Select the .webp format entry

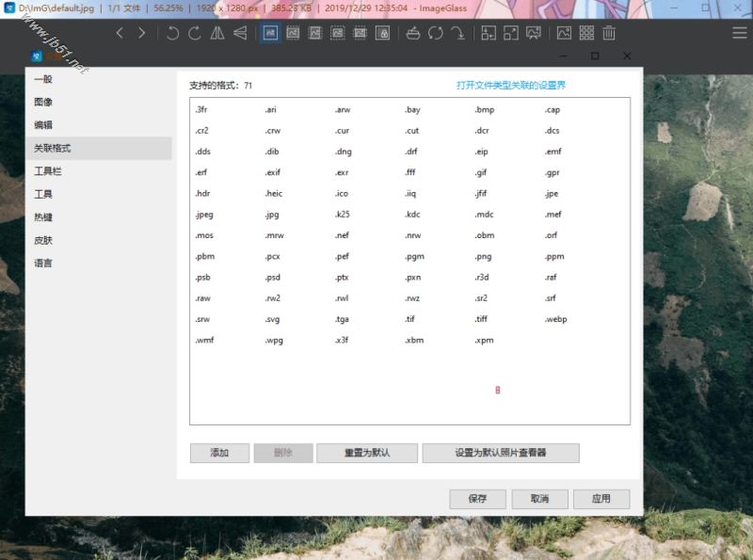pyautogui.click(x=555, y=319)
